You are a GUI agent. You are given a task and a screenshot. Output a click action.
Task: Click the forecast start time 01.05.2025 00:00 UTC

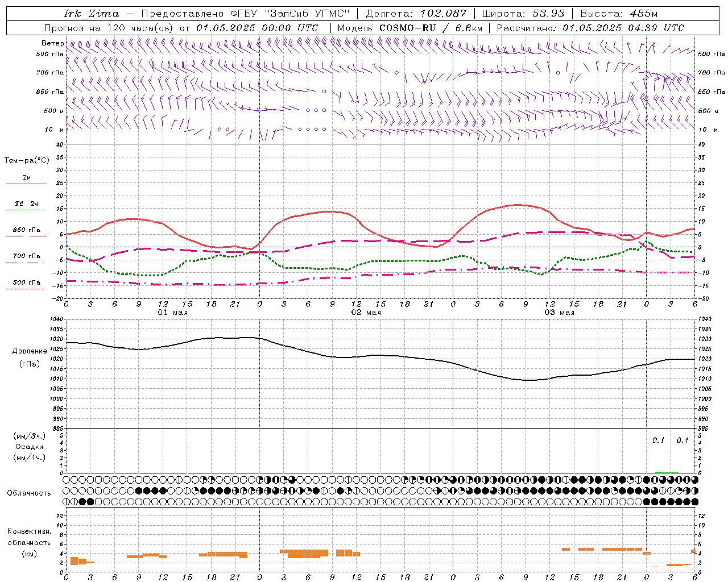[257, 28]
